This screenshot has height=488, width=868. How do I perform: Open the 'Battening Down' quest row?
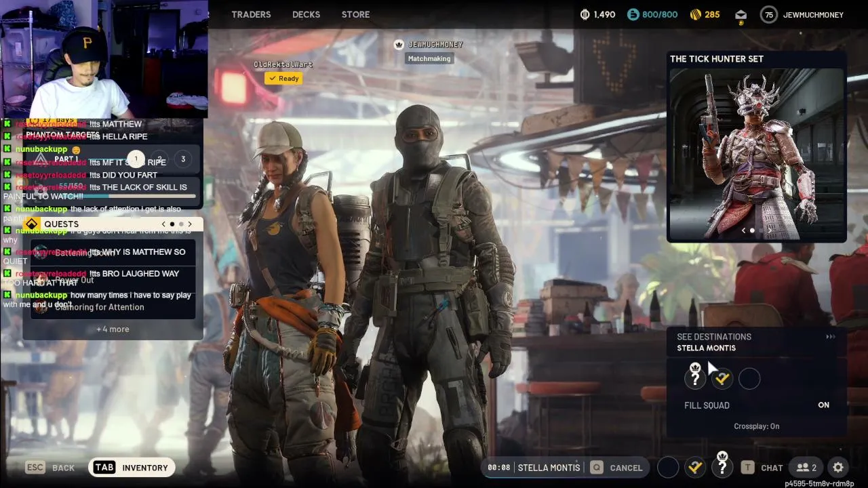click(x=113, y=253)
